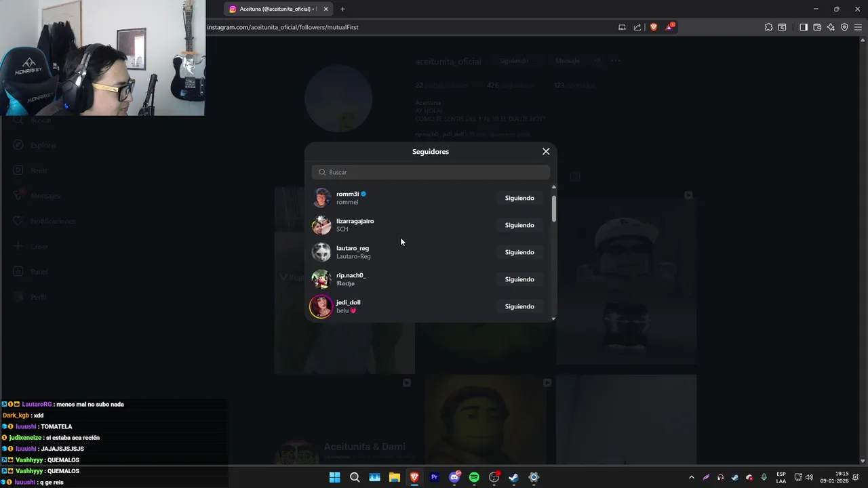Click Dark_kgb chat username
This screenshot has width=868, height=488.
(x=16, y=415)
